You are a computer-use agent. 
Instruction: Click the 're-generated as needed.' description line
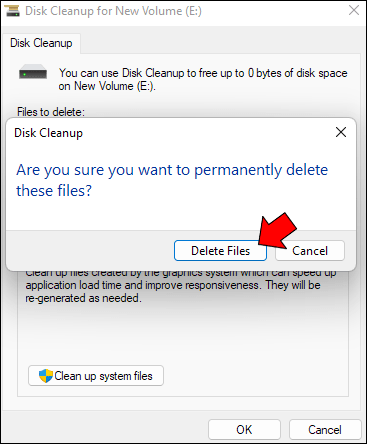[x=84, y=298]
